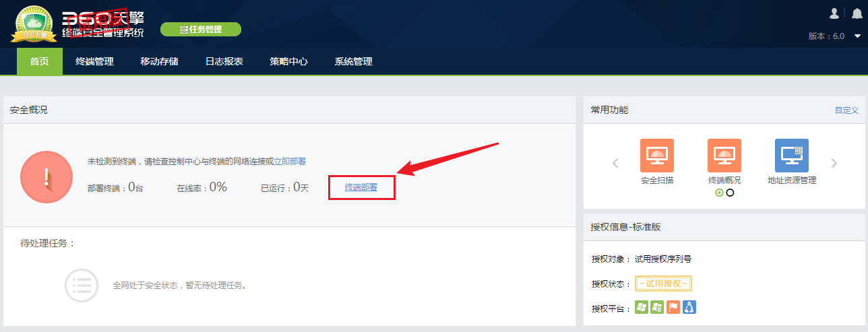Click the 终端部署 link
The height and width of the screenshot is (332, 868).
(361, 188)
